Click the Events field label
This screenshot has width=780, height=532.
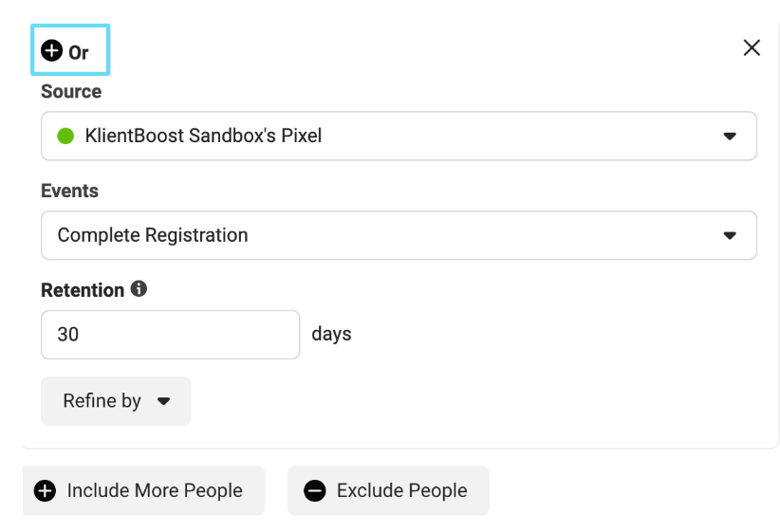coord(69,191)
